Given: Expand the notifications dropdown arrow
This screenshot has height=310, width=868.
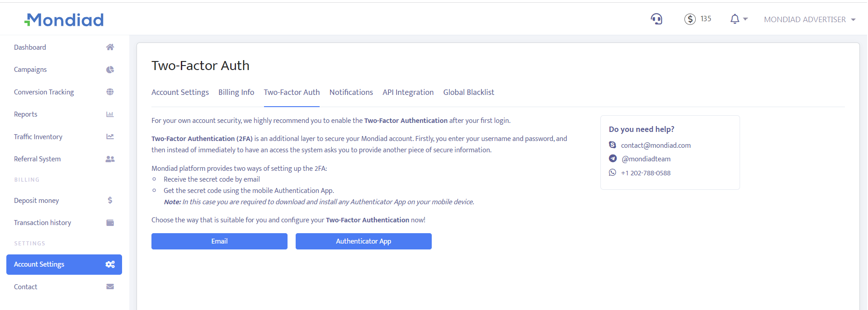Looking at the screenshot, I should pos(745,19).
